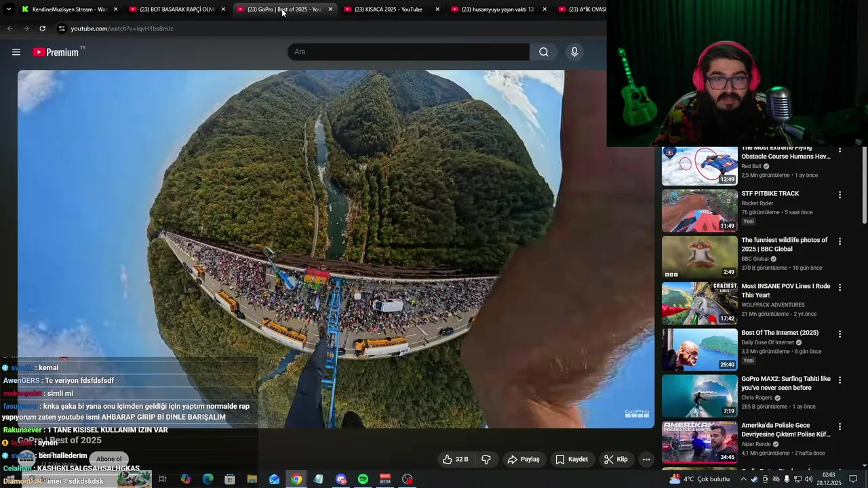Open the YouTube hamburger guide menu

[x=16, y=52]
